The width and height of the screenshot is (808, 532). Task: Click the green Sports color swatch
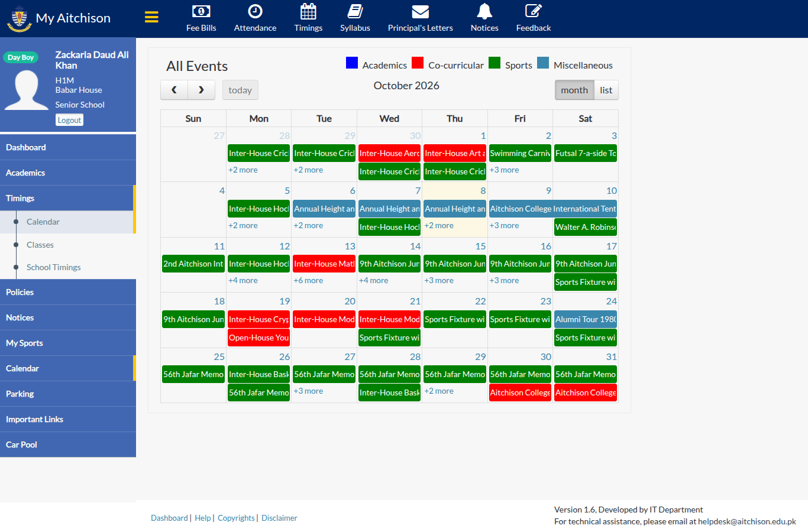tap(495, 63)
